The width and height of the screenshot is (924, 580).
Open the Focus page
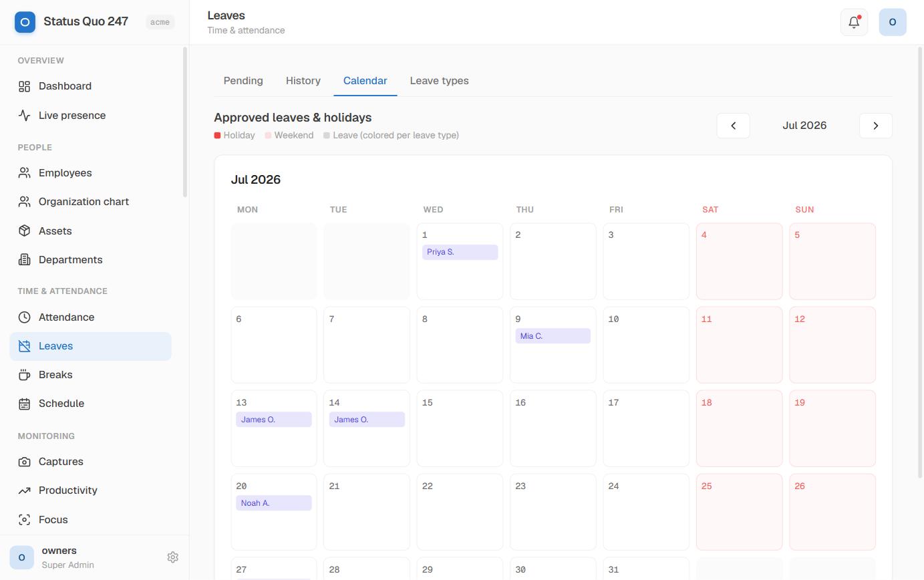[x=91, y=520]
